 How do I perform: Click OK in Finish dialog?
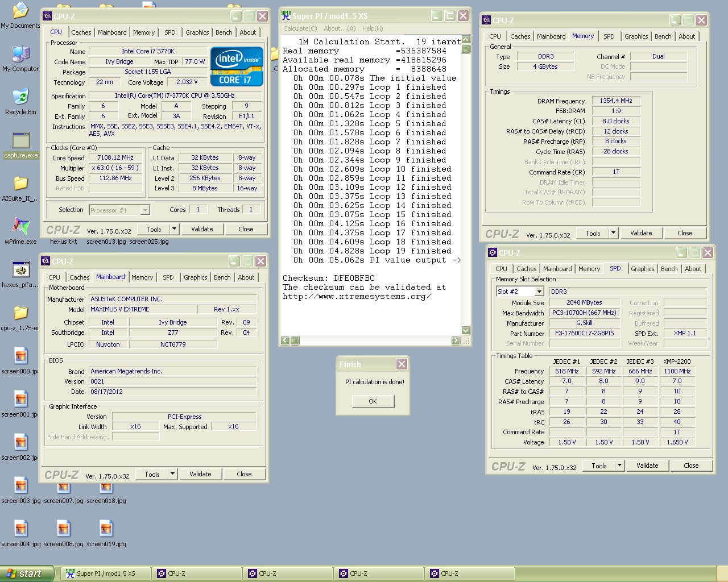373,401
